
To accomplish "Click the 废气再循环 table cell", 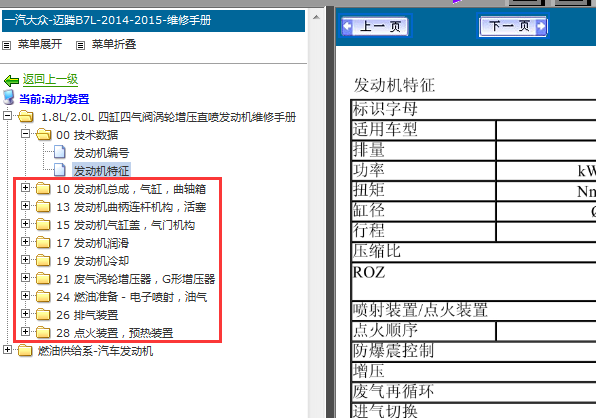I will [473, 392].
